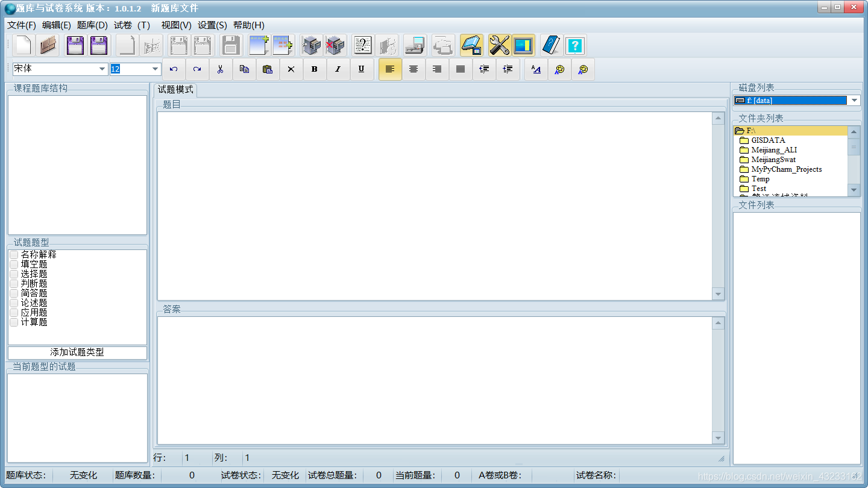Image resolution: width=868 pixels, height=488 pixels.
Task: Click inside the 题目 text area
Action: pos(435,205)
